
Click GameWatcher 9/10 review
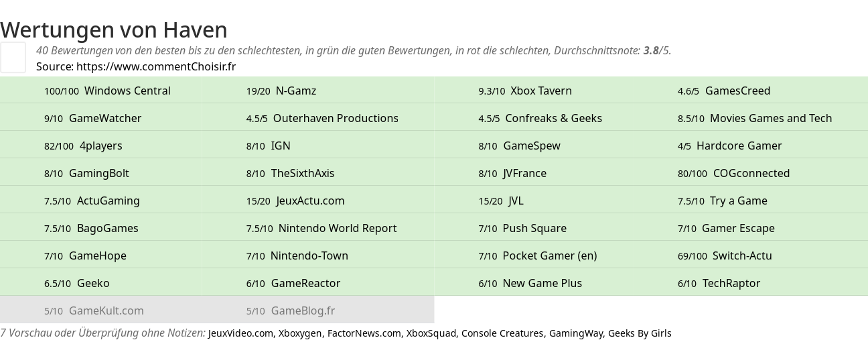click(x=92, y=118)
